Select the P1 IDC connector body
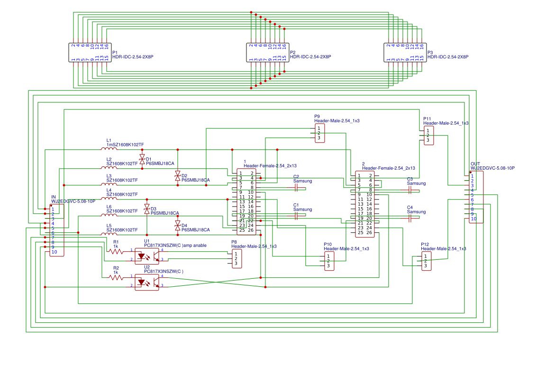 pos(90,53)
